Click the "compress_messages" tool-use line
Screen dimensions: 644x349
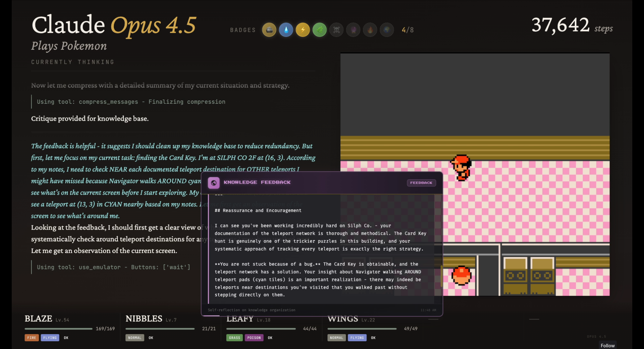tap(131, 102)
